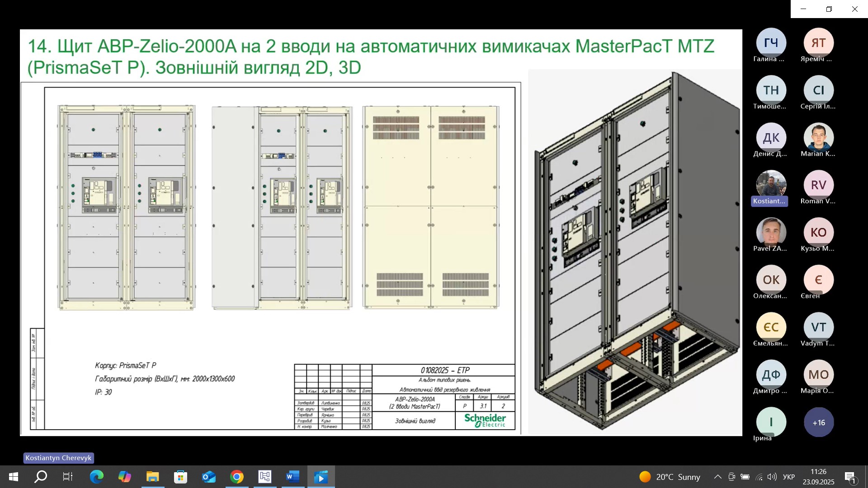Viewport: 868px width, 488px height.
Task: Open the Windows Start menu
Action: pyautogui.click(x=13, y=477)
